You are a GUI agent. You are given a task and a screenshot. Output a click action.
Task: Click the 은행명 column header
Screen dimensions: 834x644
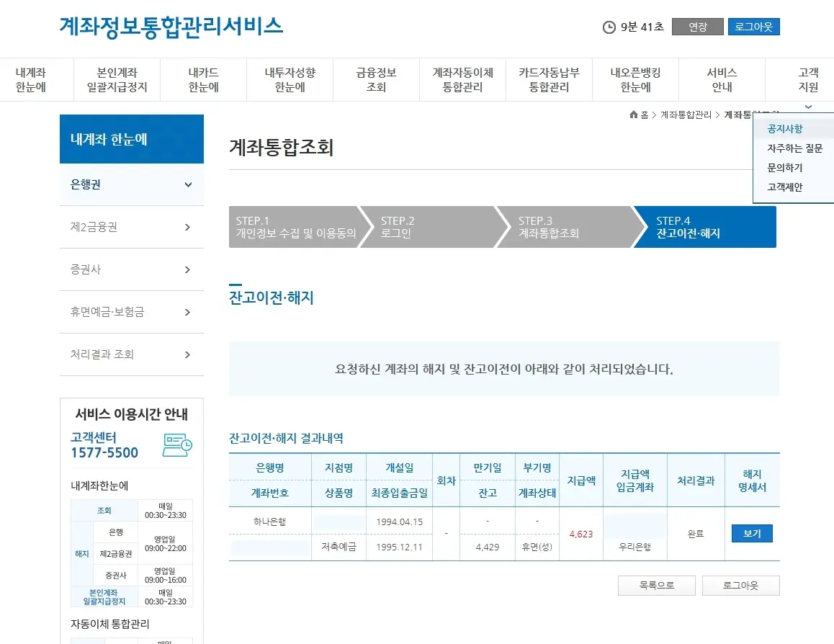pyautogui.click(x=269, y=468)
